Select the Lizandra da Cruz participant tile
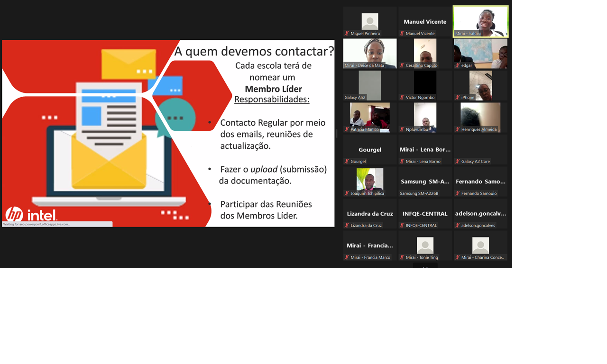This screenshot has height=364, width=607. pos(370,214)
